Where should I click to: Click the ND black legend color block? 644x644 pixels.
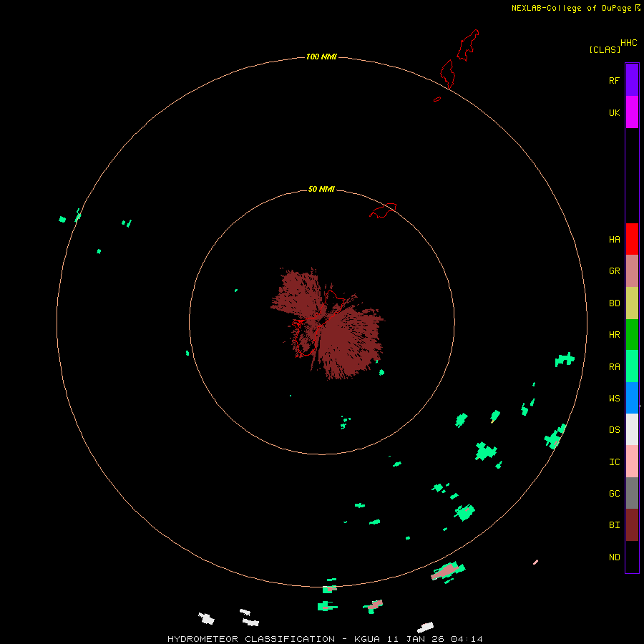click(632, 557)
